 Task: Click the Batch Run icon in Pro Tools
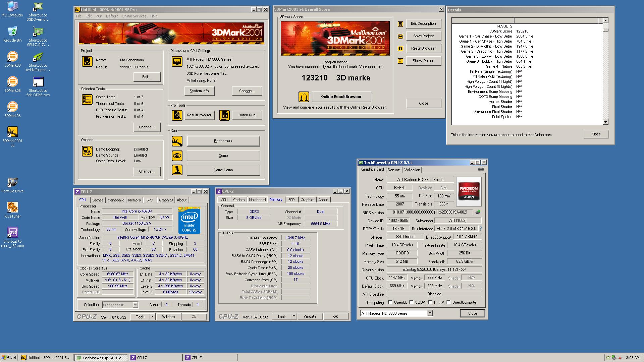pos(224,115)
